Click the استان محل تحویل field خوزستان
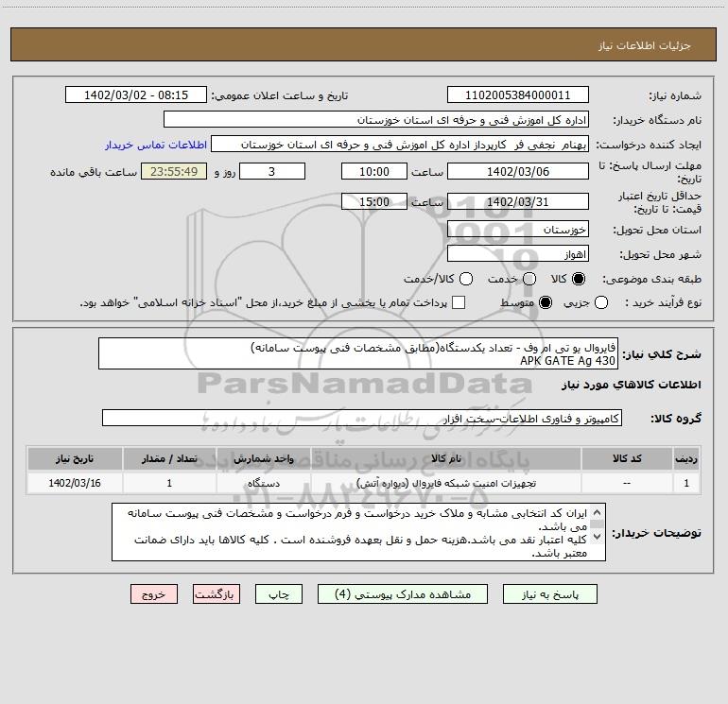 (x=518, y=230)
